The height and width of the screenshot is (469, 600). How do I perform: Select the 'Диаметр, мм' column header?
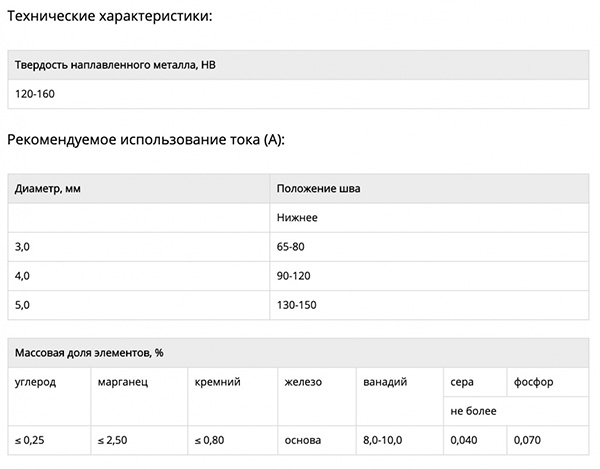[139, 189]
